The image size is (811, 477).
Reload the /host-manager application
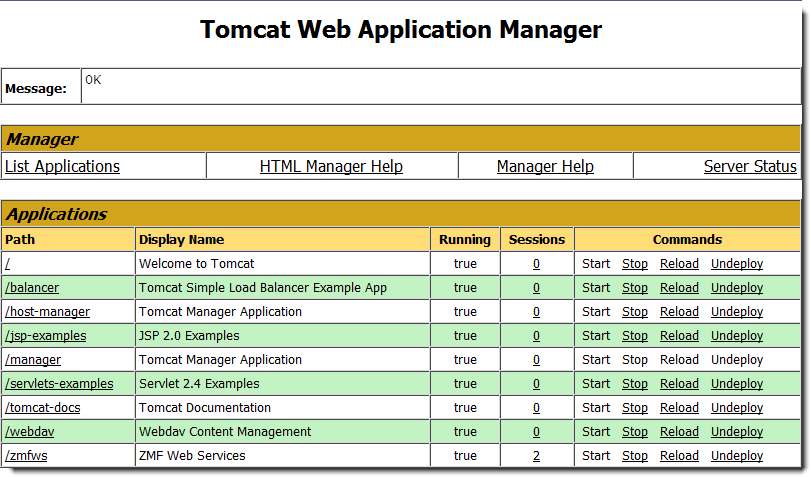[679, 312]
